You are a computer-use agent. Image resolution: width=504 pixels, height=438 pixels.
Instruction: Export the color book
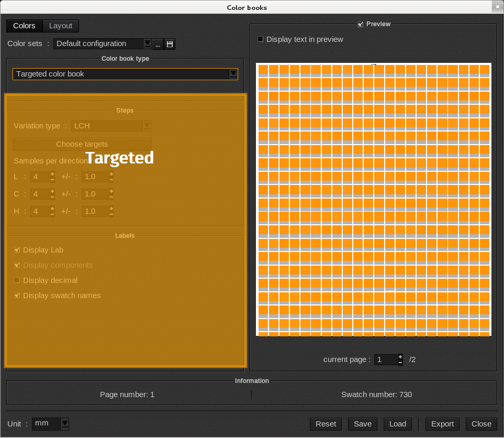pos(442,424)
